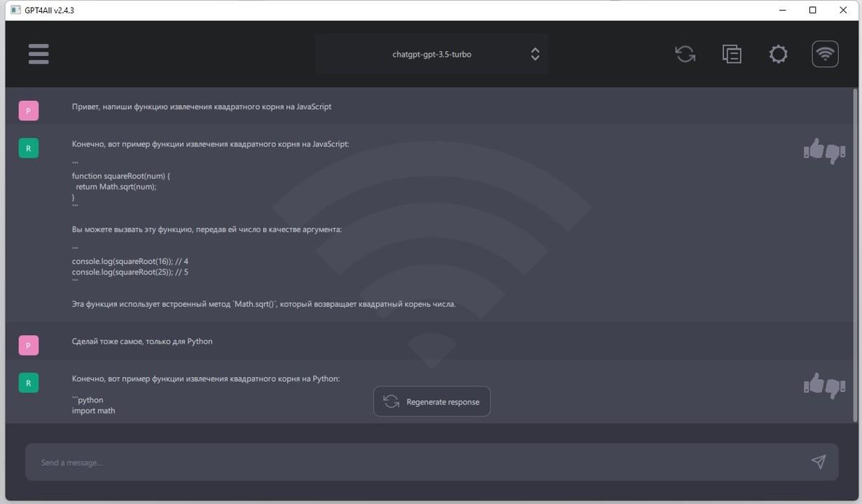862x504 pixels.
Task: Click the Regenerate response button
Action: pos(431,402)
